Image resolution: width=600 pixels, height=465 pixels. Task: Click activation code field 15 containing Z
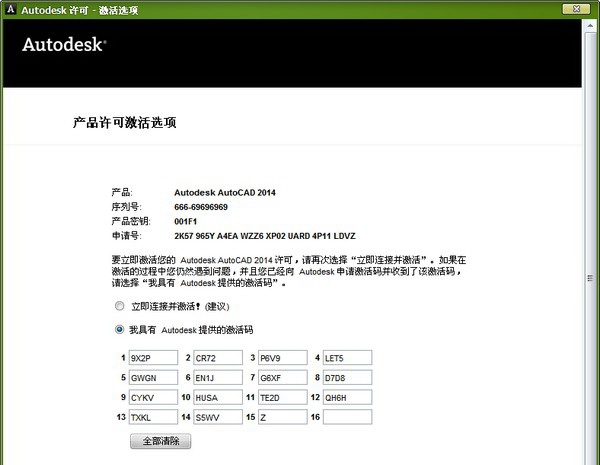click(282, 417)
